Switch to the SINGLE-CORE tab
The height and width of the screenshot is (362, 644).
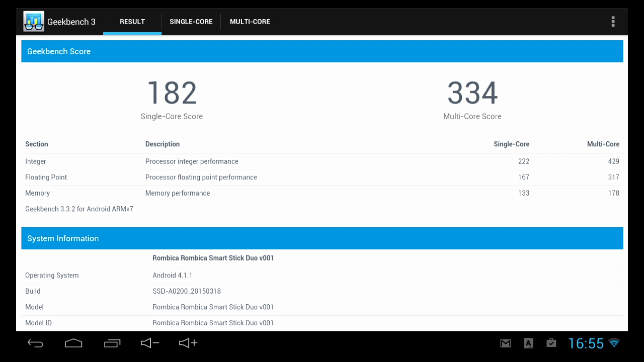coord(191,22)
